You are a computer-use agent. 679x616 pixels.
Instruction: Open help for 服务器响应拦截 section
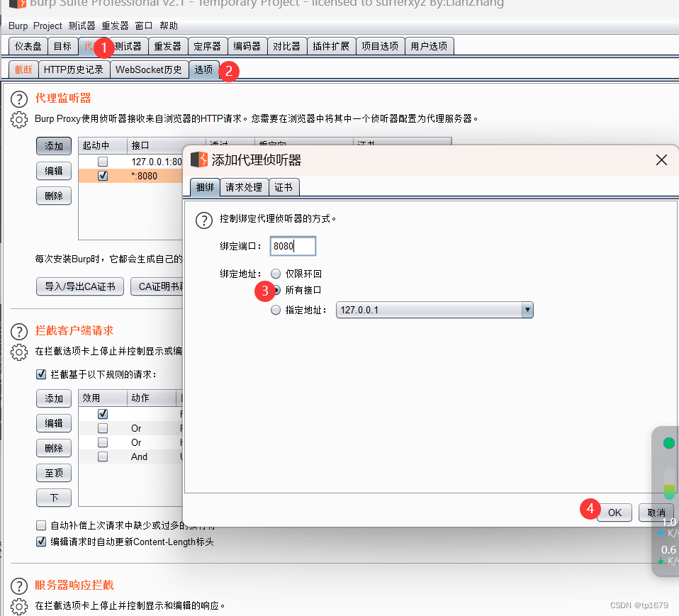coord(19,586)
